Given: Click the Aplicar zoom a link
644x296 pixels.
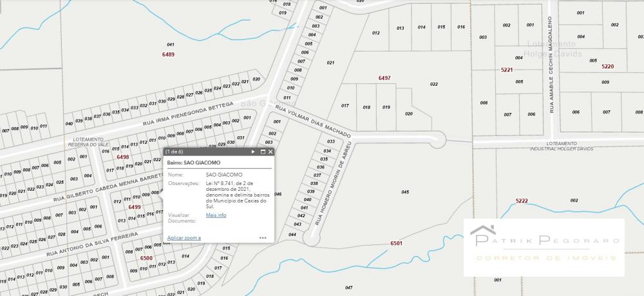Looking at the screenshot, I should tap(184, 237).
